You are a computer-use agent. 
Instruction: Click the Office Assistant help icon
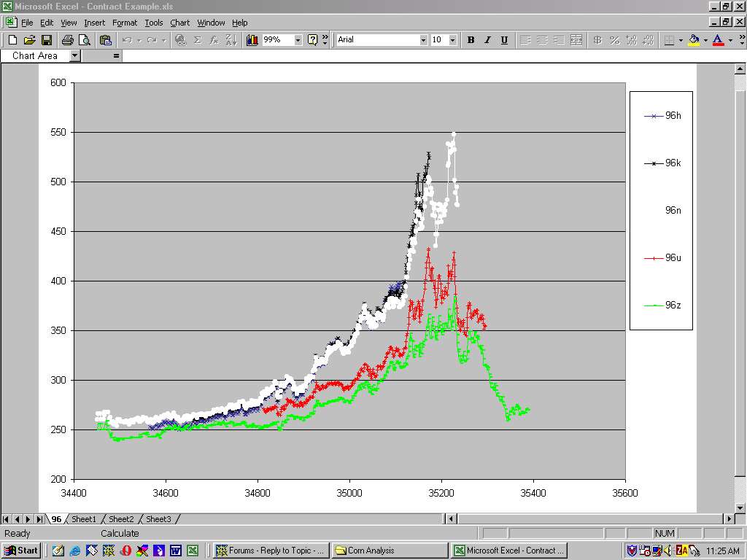click(x=313, y=40)
